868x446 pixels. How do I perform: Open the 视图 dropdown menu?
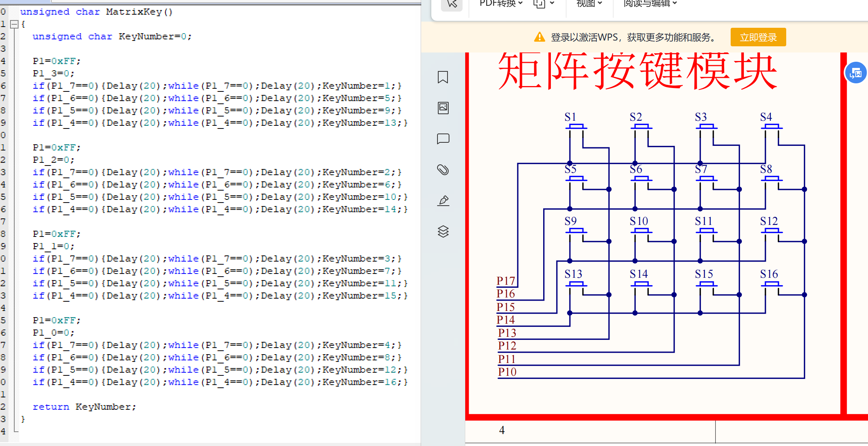(x=589, y=3)
